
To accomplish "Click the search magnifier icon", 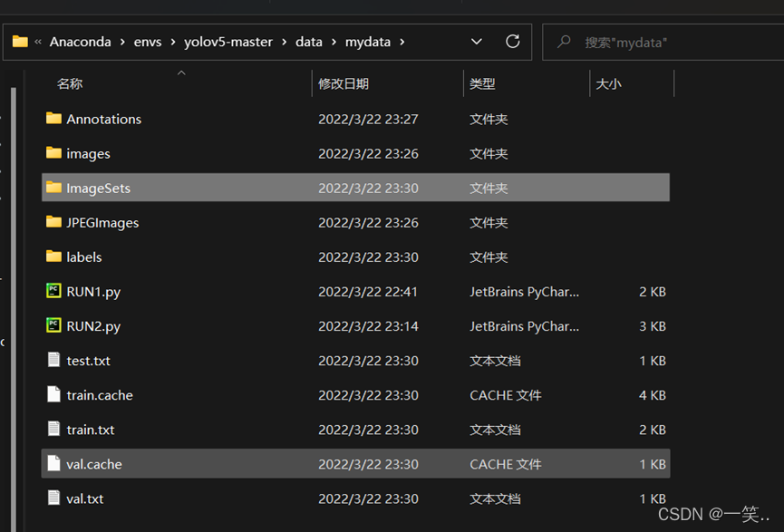I will pyautogui.click(x=564, y=42).
